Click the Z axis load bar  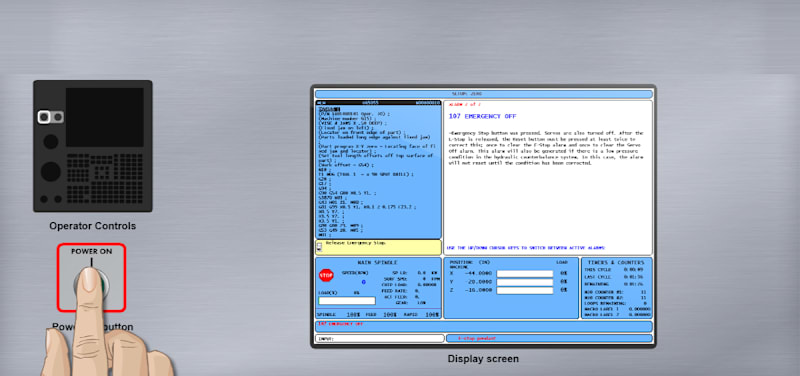524,290
